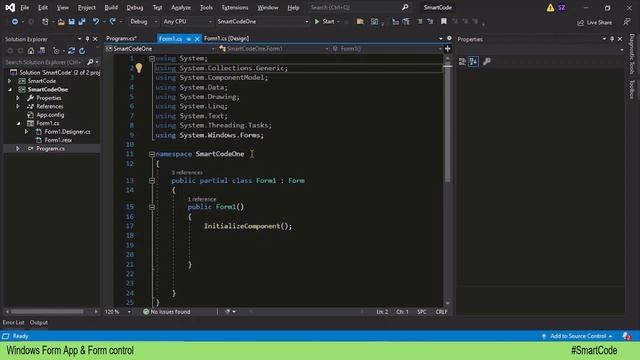Switch to the Program.cs tab
Viewport: 640px width, 360px height.
click(121, 38)
